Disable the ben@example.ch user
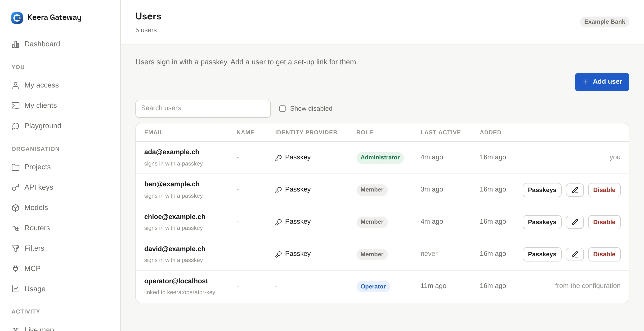The height and width of the screenshot is (331, 644). 604,190
